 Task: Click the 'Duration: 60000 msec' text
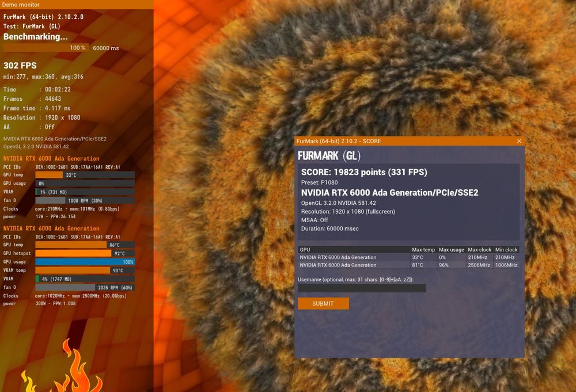pos(330,229)
